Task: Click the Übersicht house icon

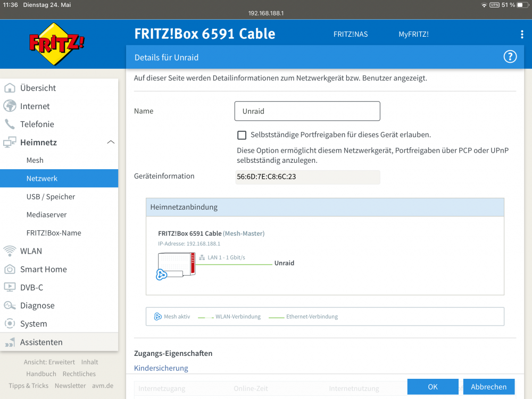Action: (10, 88)
